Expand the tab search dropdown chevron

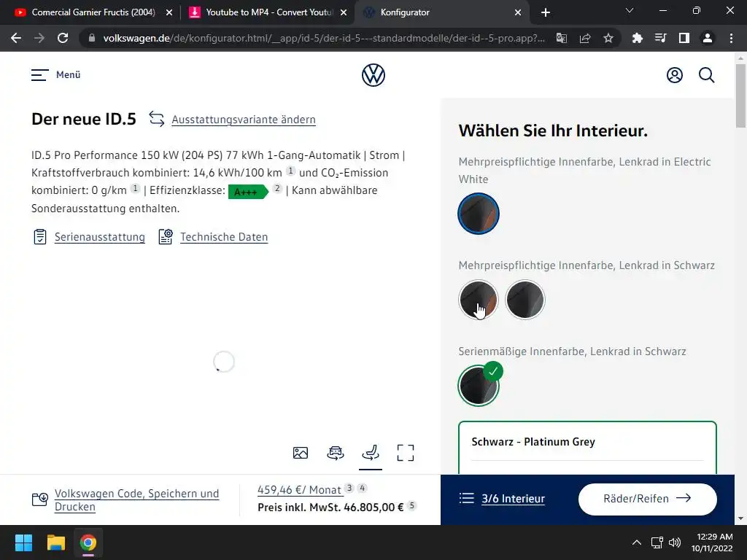[x=630, y=10]
